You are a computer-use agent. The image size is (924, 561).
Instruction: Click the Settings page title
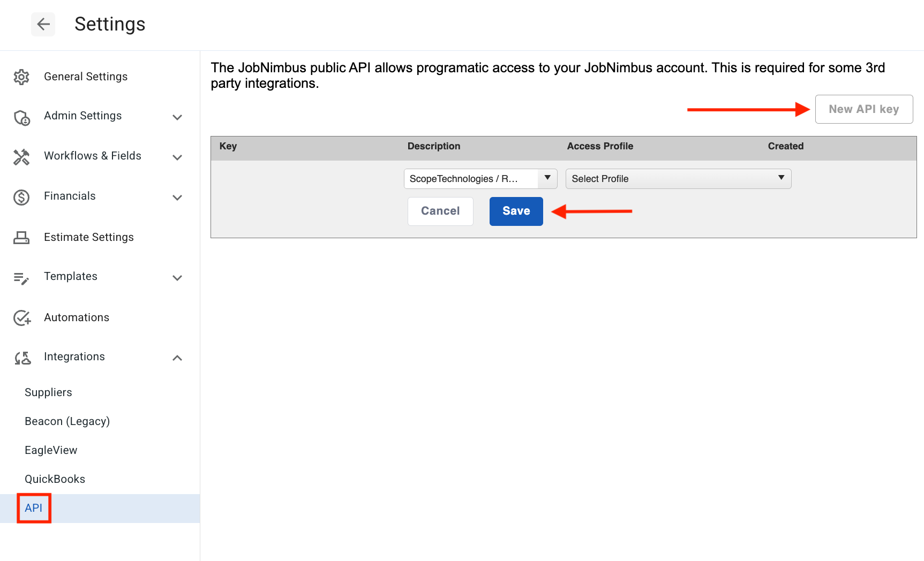(110, 24)
